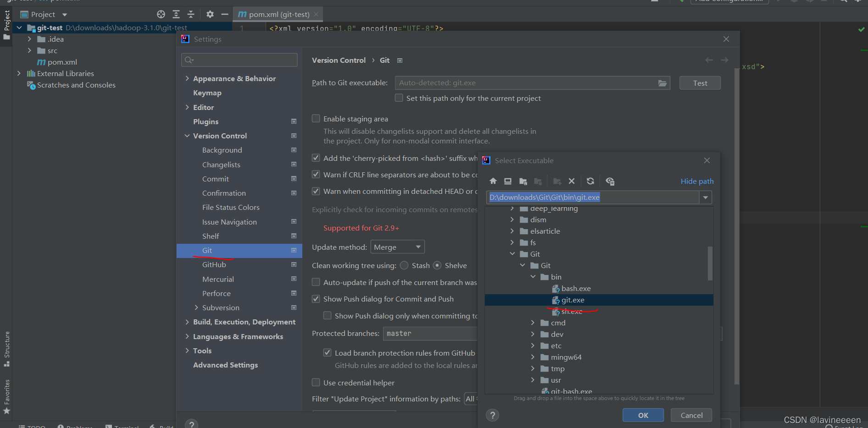Hide the Project tool window
The width and height of the screenshot is (868, 428).
coord(225,14)
